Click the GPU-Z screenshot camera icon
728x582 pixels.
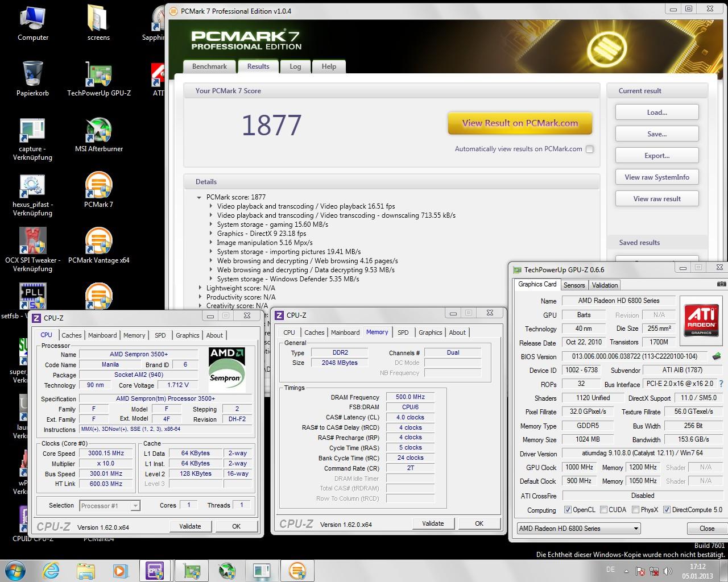(721, 284)
